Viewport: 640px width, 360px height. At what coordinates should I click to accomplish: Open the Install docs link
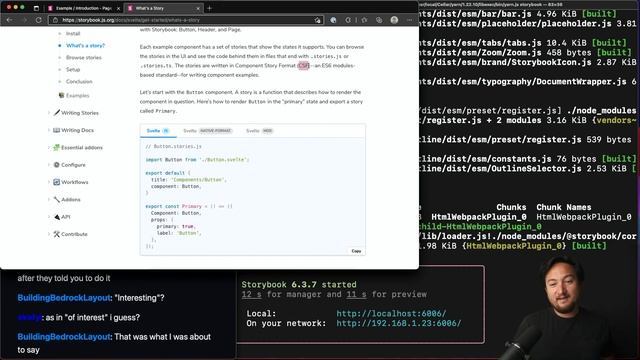pos(73,33)
